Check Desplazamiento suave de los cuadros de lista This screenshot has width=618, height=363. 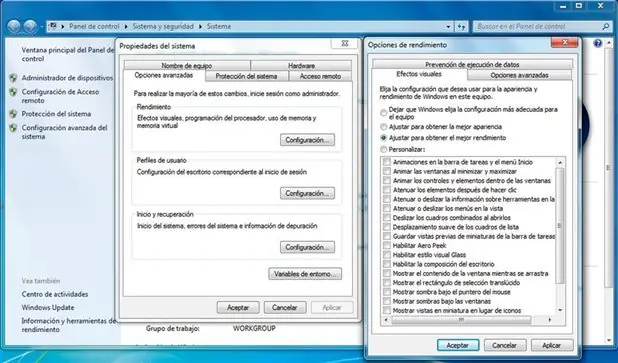coord(387,227)
